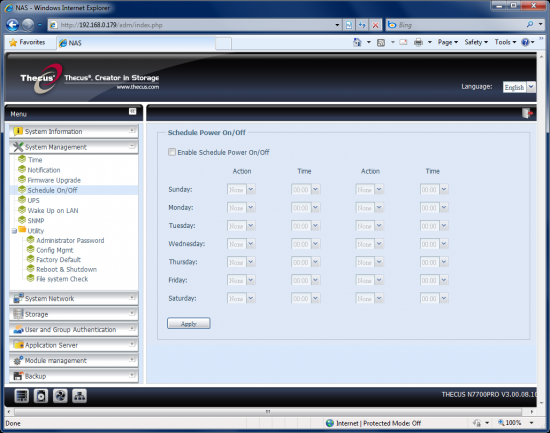Select Notification in the menu tree
This screenshot has width=550, height=433.
(x=44, y=170)
